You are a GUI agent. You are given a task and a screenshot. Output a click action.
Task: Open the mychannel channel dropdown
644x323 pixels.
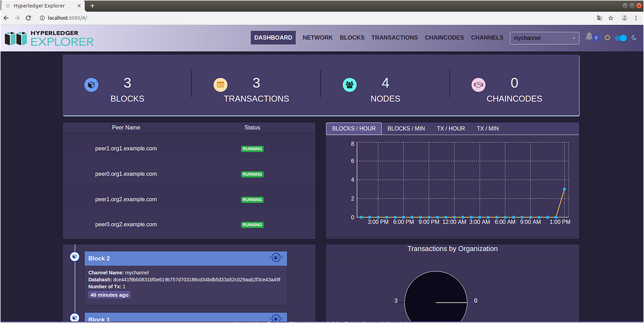coord(544,38)
